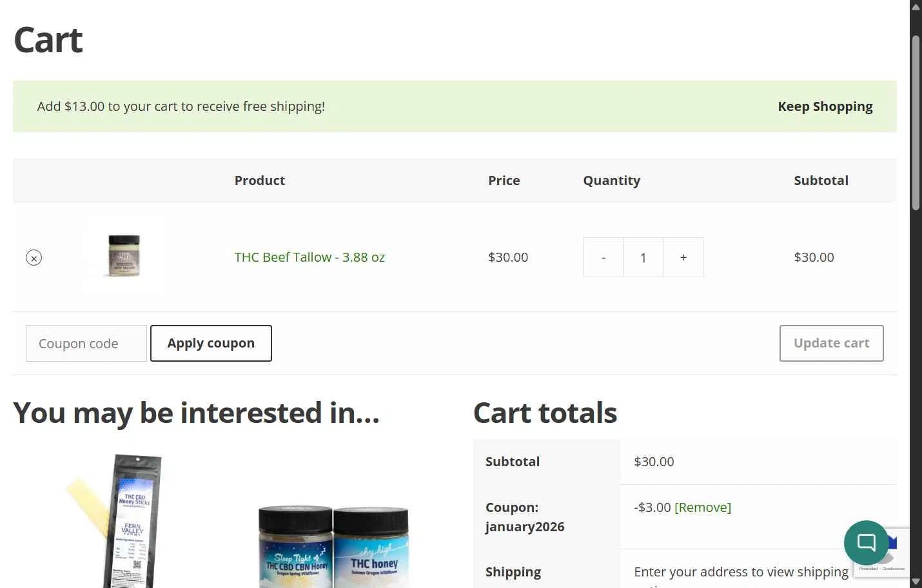Apply coupon button
Image resolution: width=922 pixels, height=588 pixels.
click(211, 344)
